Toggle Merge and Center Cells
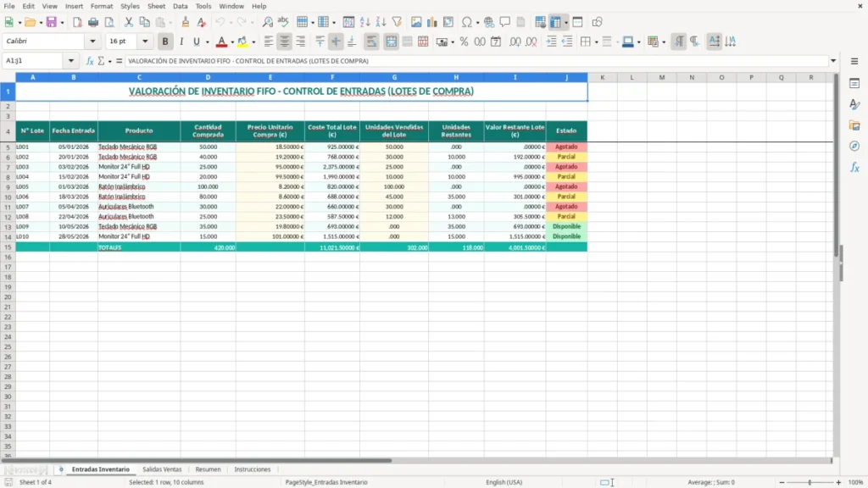Image resolution: width=868 pixels, height=488 pixels. coord(391,42)
